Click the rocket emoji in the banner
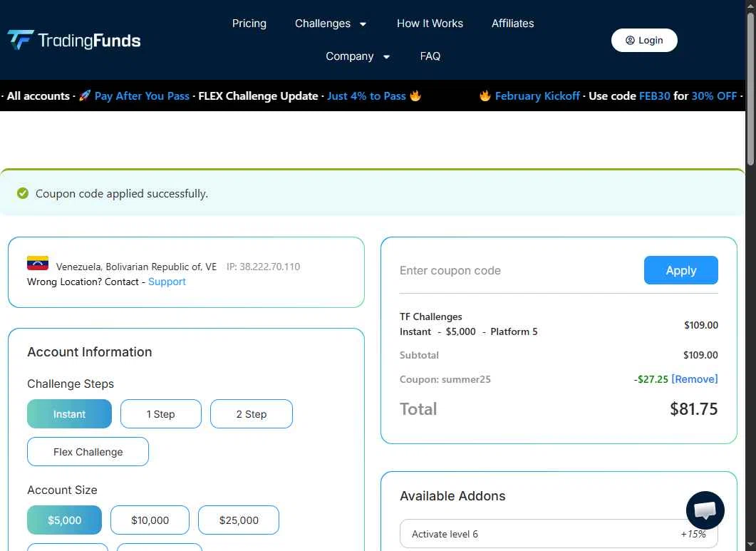The image size is (756, 551). [x=85, y=96]
